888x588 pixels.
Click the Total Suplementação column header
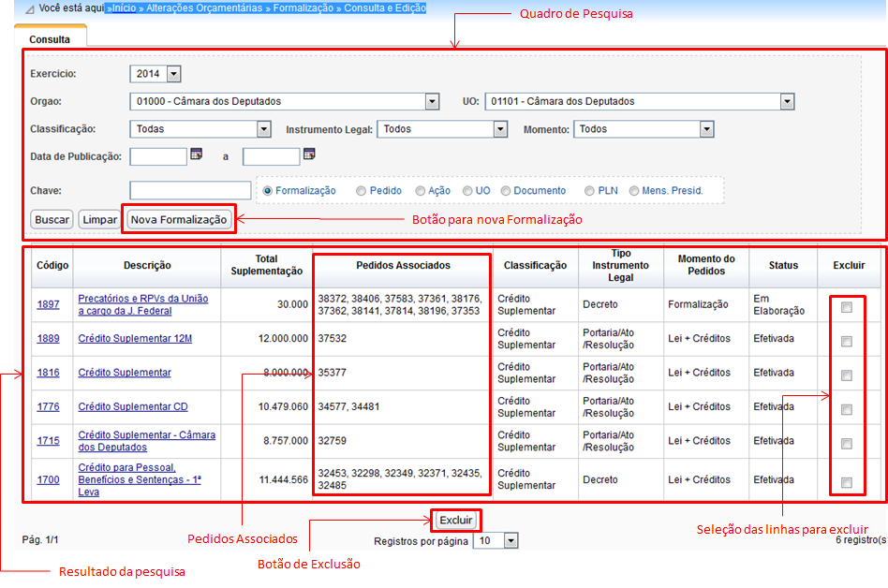click(x=267, y=265)
